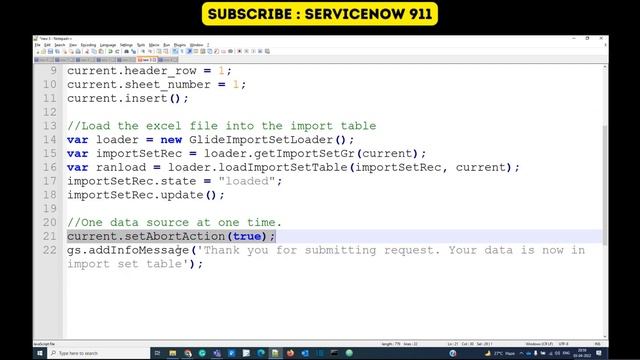Click the Save All toolbar icon
The height and width of the screenshot is (360, 640).
click(58, 51)
